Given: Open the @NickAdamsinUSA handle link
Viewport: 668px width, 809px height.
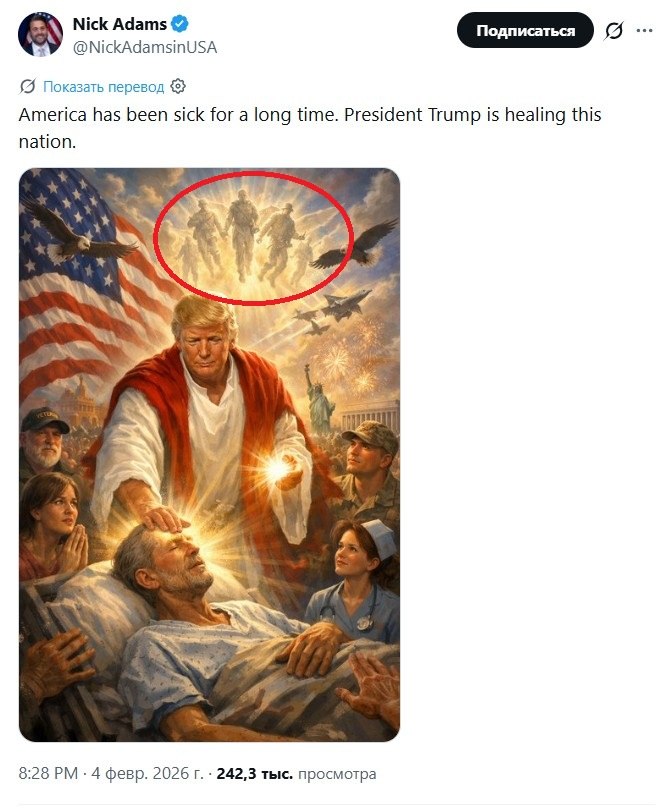Looking at the screenshot, I should click(145, 47).
